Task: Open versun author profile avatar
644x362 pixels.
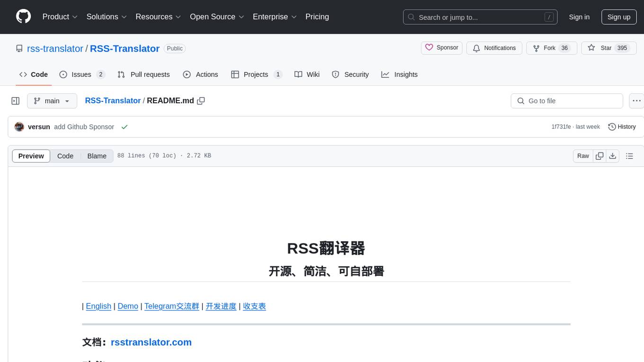Action: coord(19,127)
